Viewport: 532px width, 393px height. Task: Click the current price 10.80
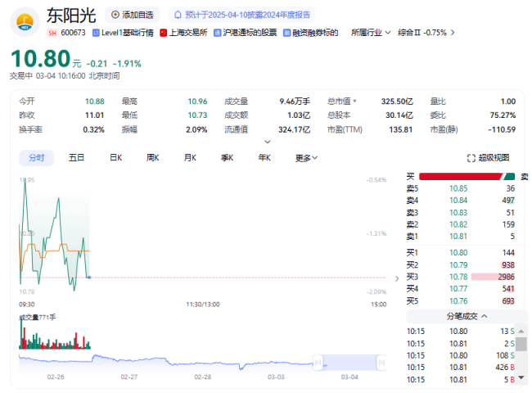(x=41, y=59)
